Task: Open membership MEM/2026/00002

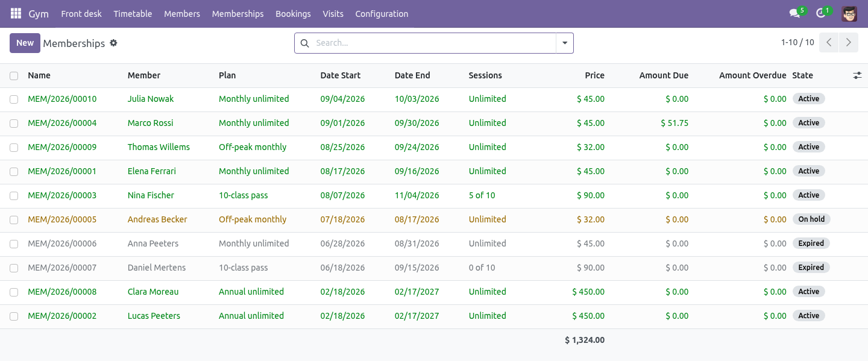Action: tap(62, 316)
